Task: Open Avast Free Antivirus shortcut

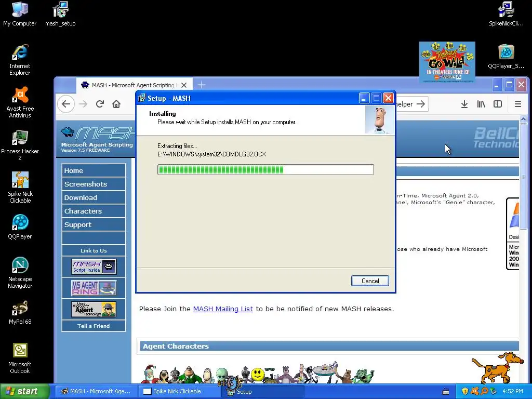Action: (x=20, y=102)
